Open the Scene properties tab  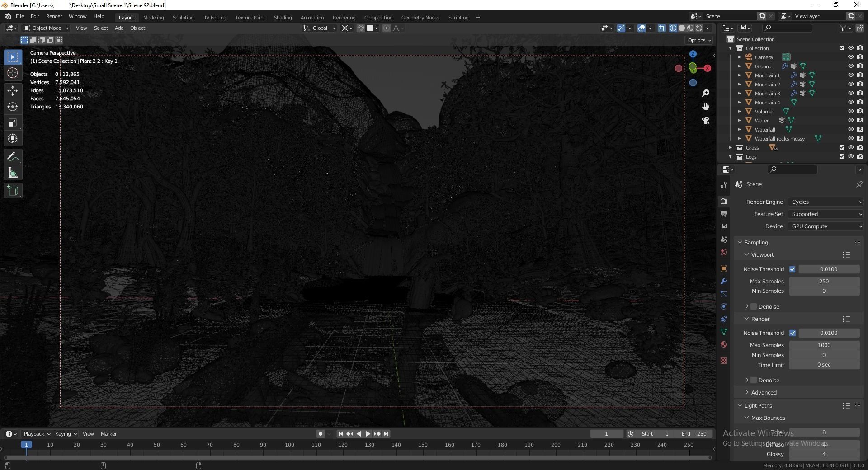click(724, 240)
